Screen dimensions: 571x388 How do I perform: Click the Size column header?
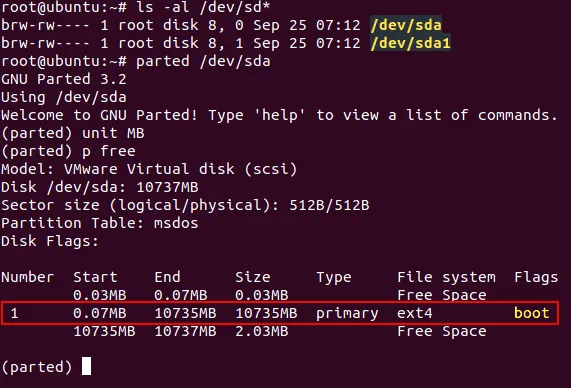click(253, 277)
